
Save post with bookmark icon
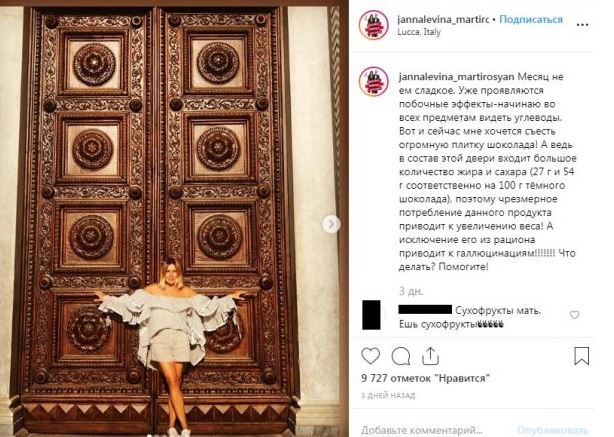click(x=581, y=356)
